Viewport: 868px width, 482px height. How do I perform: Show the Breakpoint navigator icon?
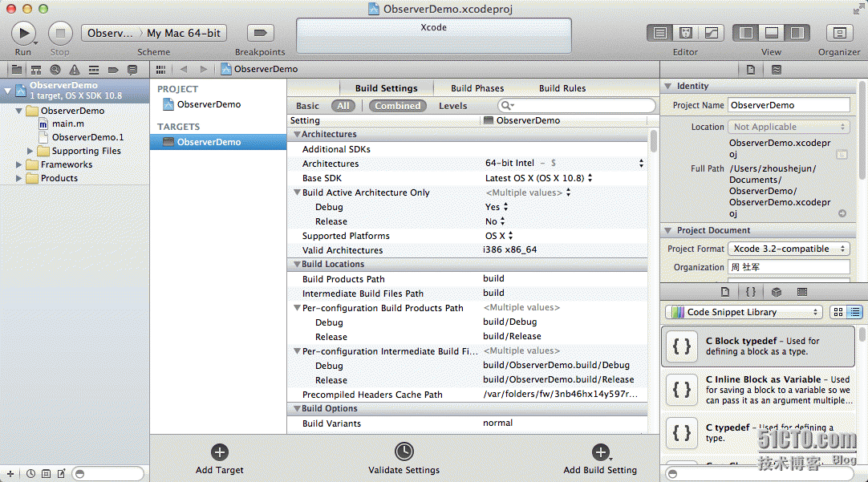tap(113, 70)
